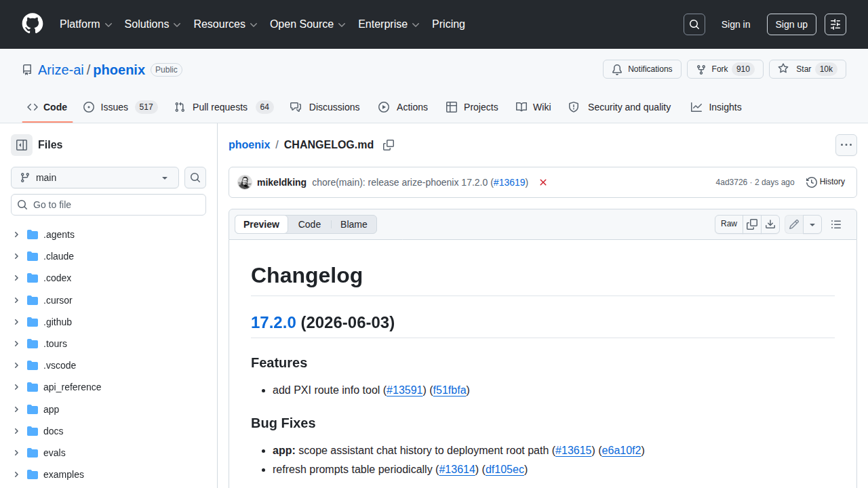The width and height of the screenshot is (868, 488).
Task: Open version 17.2.0 release link
Action: [x=273, y=323]
